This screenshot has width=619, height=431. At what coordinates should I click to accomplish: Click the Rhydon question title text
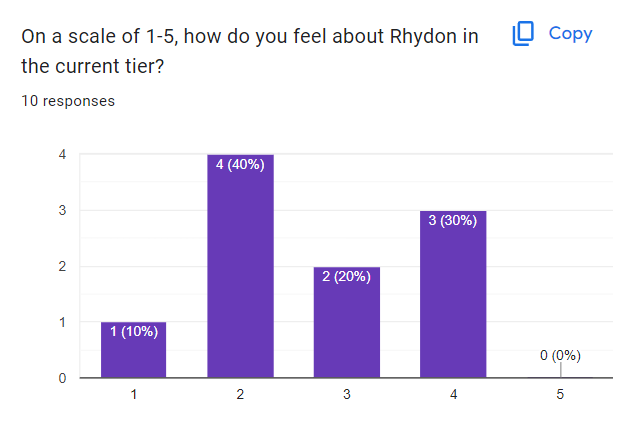point(250,51)
